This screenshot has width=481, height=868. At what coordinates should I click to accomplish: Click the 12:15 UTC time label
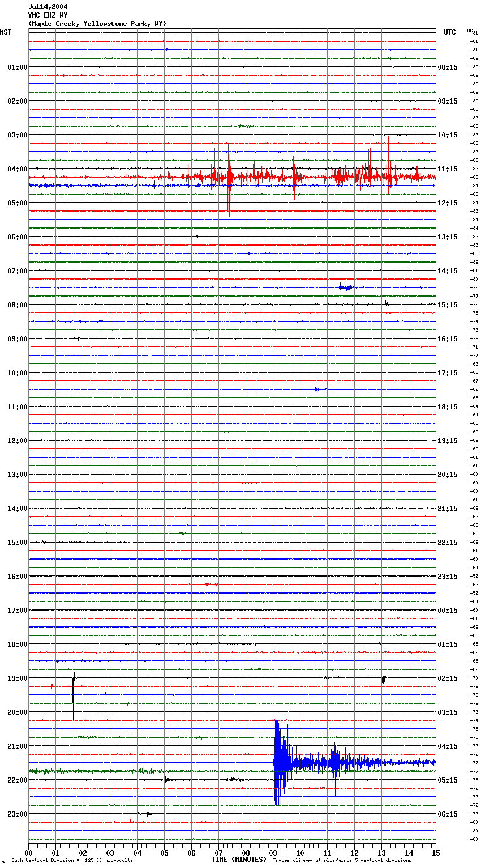coord(448,203)
